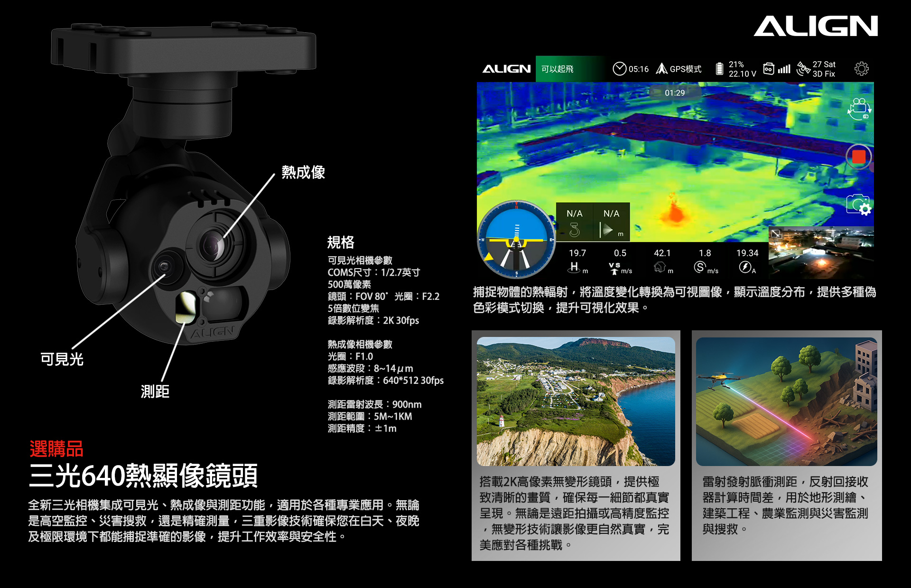
Task: Click the 規格 heading
Action: [x=341, y=242]
